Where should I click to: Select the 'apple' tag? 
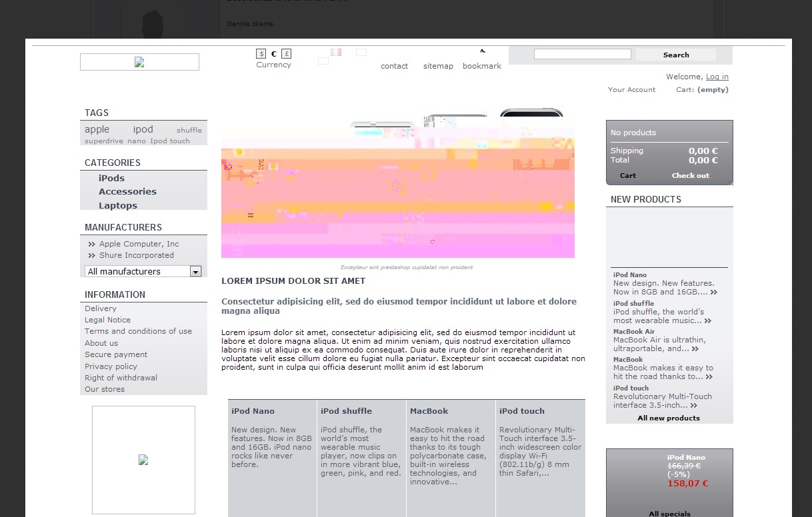tap(97, 129)
